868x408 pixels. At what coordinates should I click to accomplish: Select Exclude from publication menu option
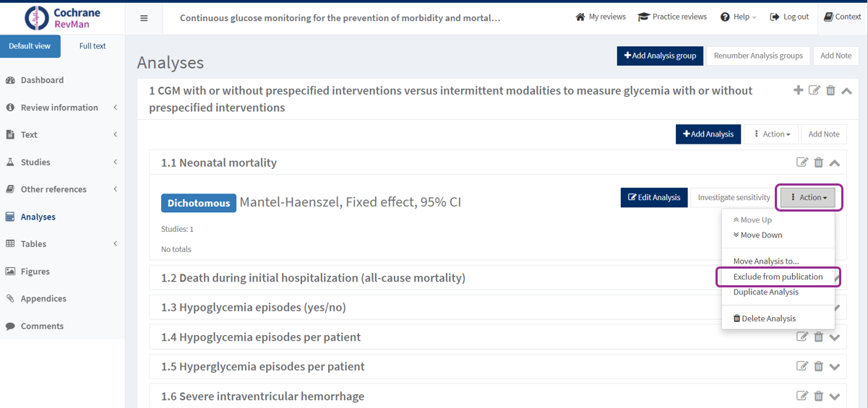pyautogui.click(x=778, y=277)
